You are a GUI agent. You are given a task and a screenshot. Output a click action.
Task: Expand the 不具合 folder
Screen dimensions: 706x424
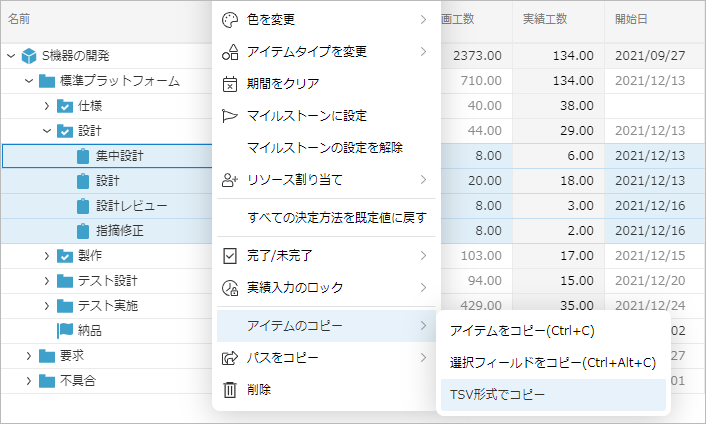(x=28, y=380)
